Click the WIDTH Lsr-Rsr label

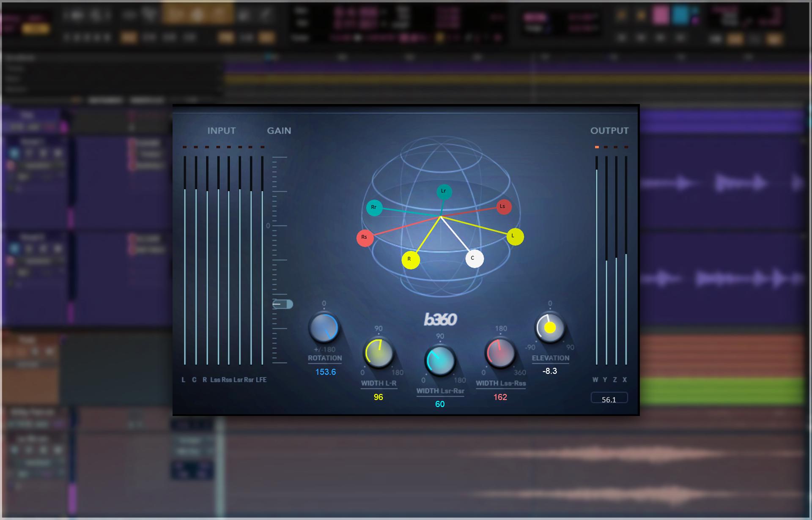pos(440,391)
